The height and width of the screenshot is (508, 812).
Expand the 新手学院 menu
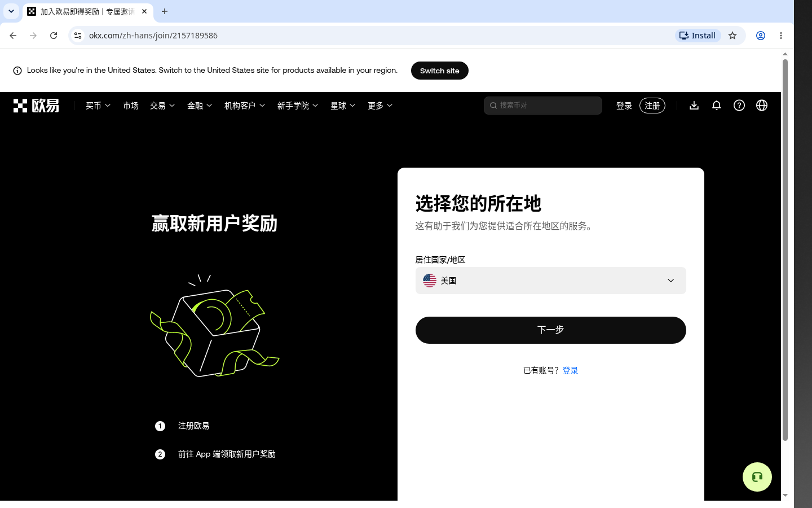point(298,106)
